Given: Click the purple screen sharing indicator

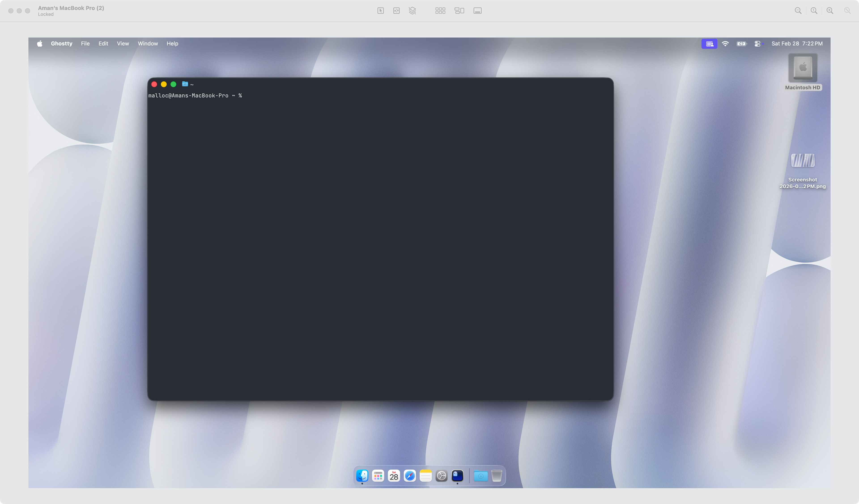Looking at the screenshot, I should (x=709, y=44).
